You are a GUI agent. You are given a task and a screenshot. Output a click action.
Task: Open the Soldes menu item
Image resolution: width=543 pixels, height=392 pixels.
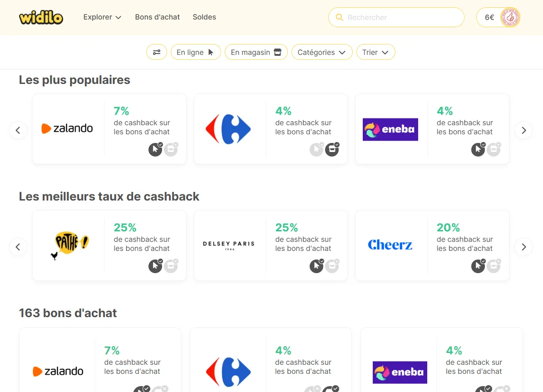204,17
